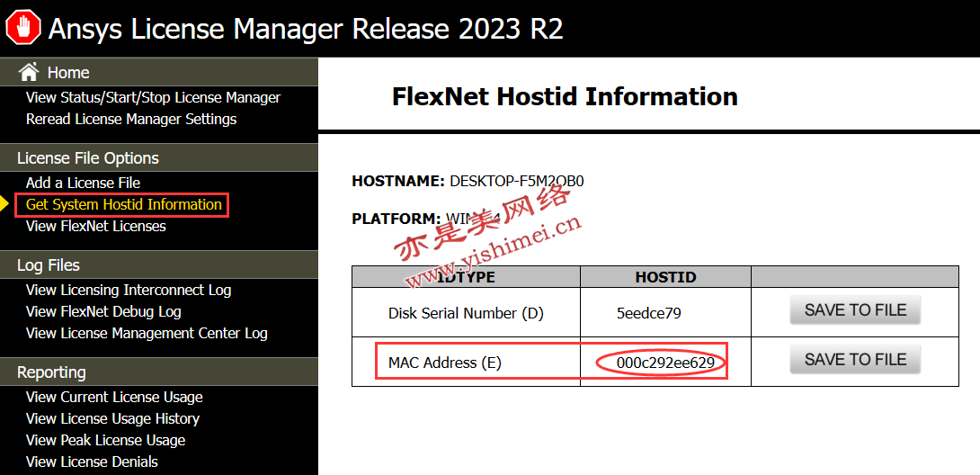Open View Current License Usage
The image size is (980, 475).
(x=114, y=397)
